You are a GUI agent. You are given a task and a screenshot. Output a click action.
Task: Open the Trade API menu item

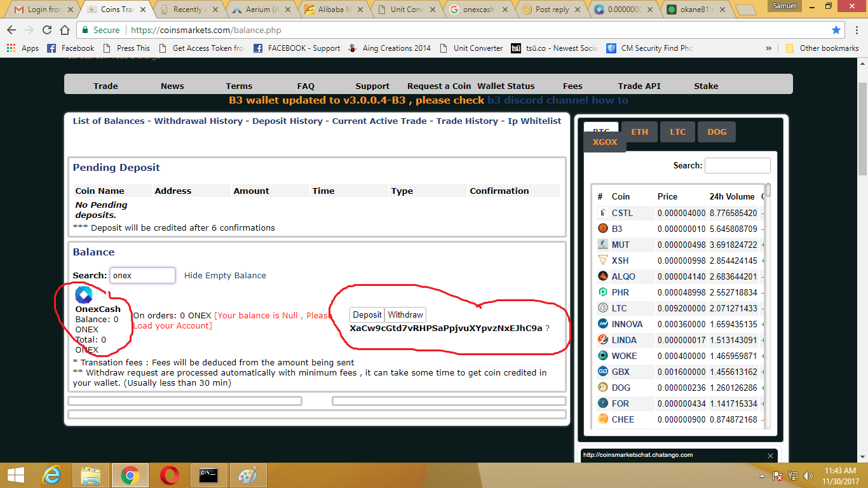point(639,86)
